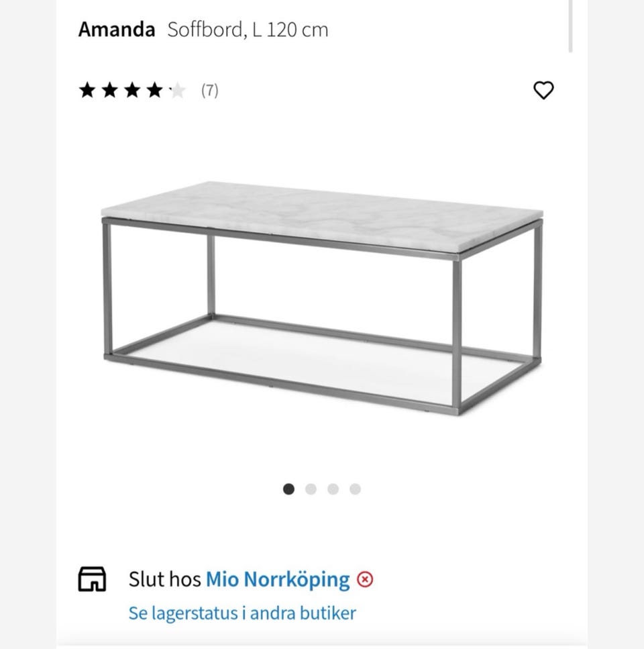
Task: Click the page scrollbar thumb
Action: (571, 26)
